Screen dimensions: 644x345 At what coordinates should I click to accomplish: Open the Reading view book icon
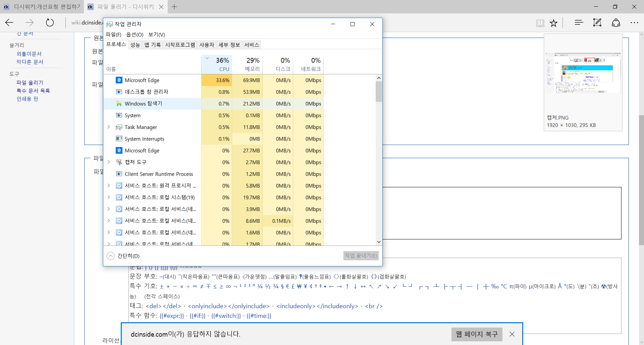(x=540, y=23)
